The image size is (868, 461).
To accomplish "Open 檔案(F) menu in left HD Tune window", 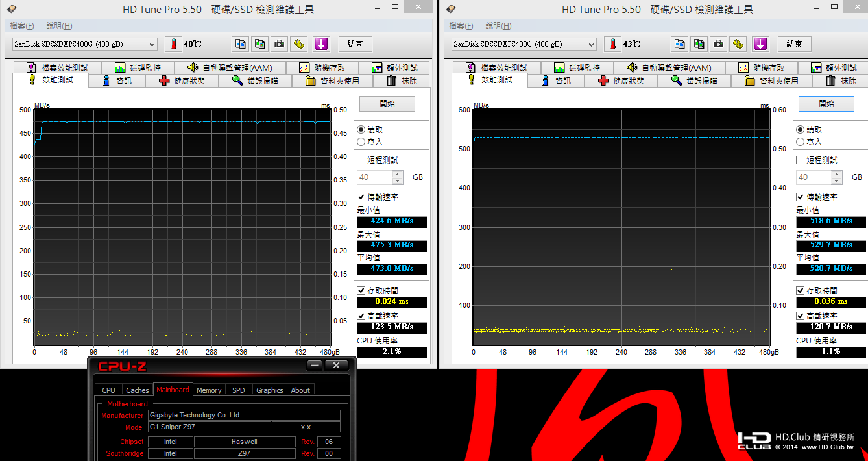I will pyautogui.click(x=22, y=26).
